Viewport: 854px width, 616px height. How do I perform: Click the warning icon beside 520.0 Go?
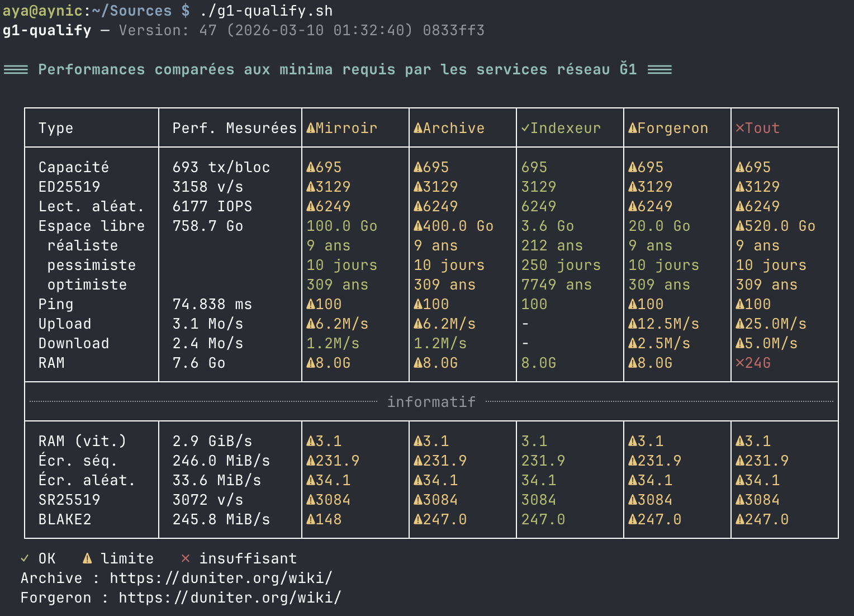[x=740, y=226]
